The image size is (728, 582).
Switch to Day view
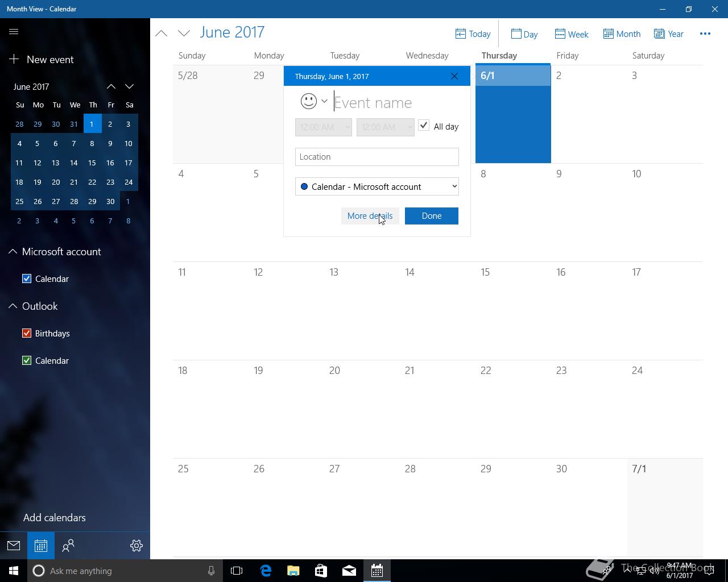524,34
